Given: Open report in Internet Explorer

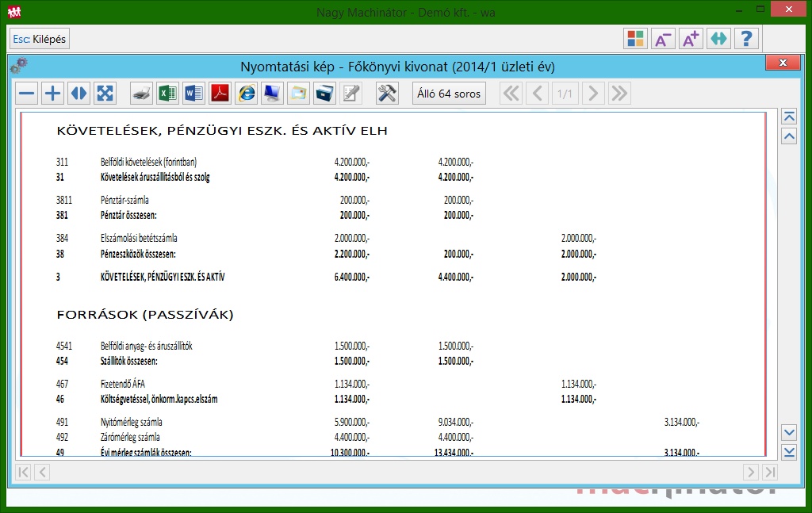Looking at the screenshot, I should (247, 94).
